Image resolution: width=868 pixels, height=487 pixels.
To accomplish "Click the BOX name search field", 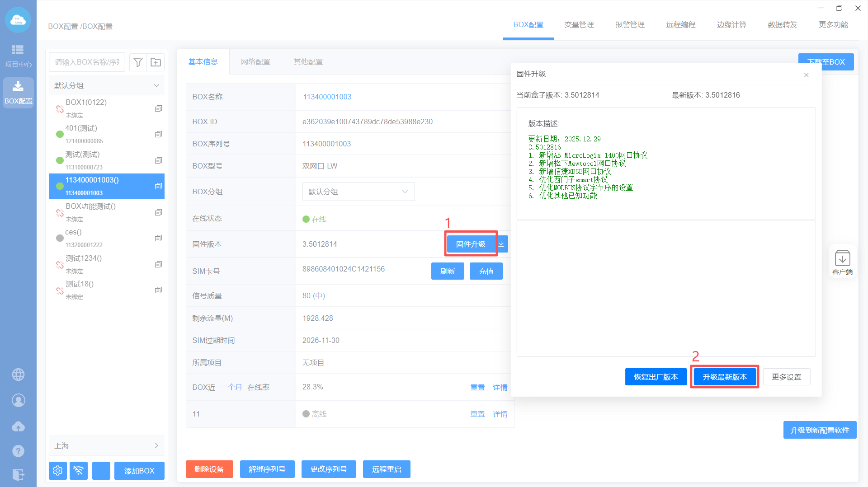I will [87, 62].
